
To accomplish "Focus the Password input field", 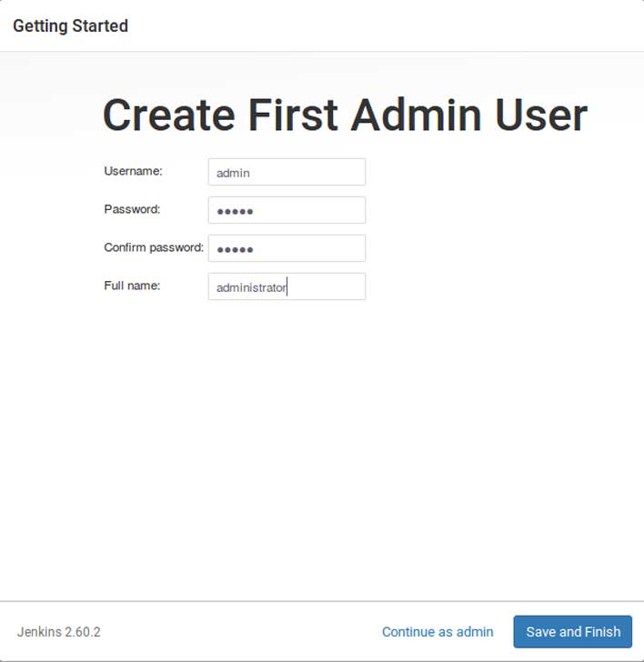I will (287, 211).
